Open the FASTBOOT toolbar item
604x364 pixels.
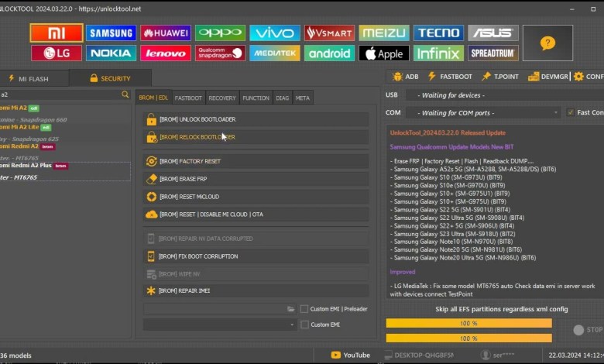450,76
